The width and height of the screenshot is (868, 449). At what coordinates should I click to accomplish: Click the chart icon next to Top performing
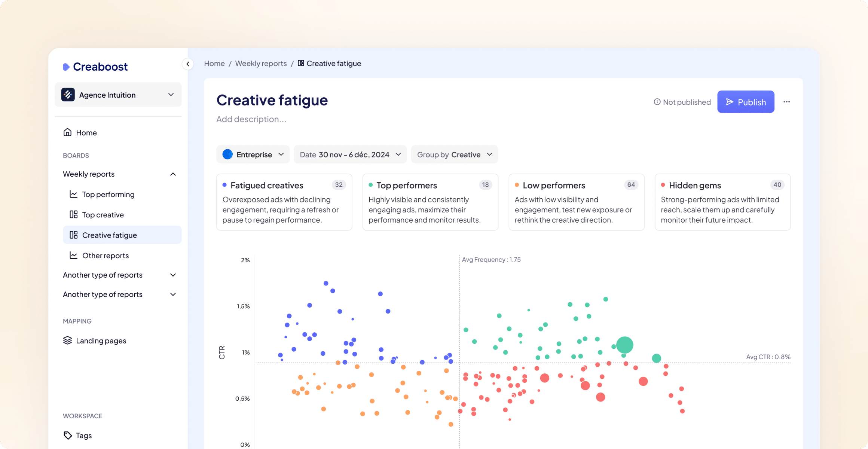tap(73, 194)
